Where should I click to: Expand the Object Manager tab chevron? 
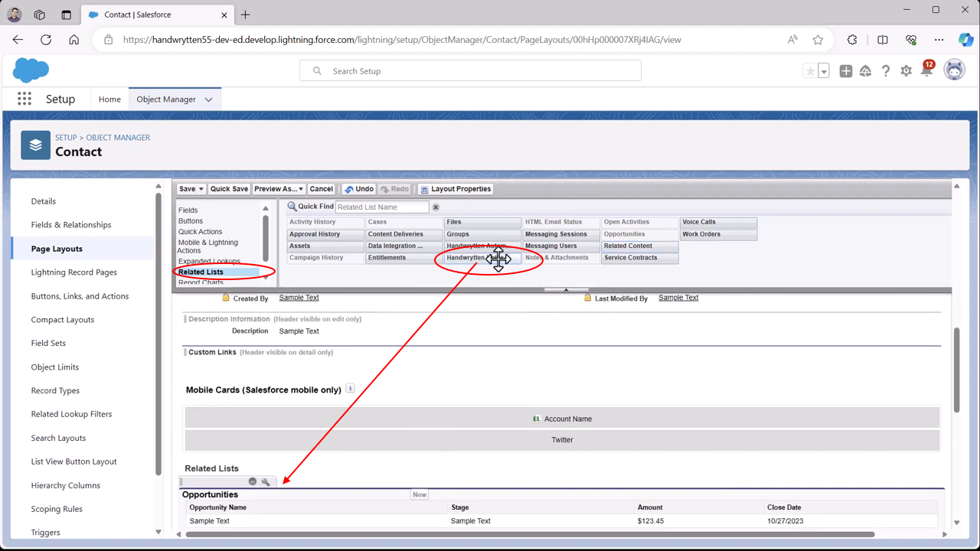(x=208, y=99)
